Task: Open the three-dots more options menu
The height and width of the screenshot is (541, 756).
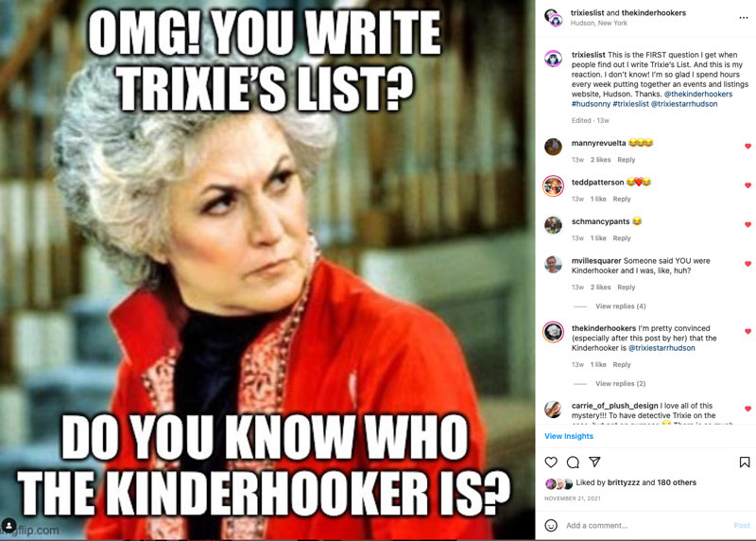Action: (x=744, y=18)
